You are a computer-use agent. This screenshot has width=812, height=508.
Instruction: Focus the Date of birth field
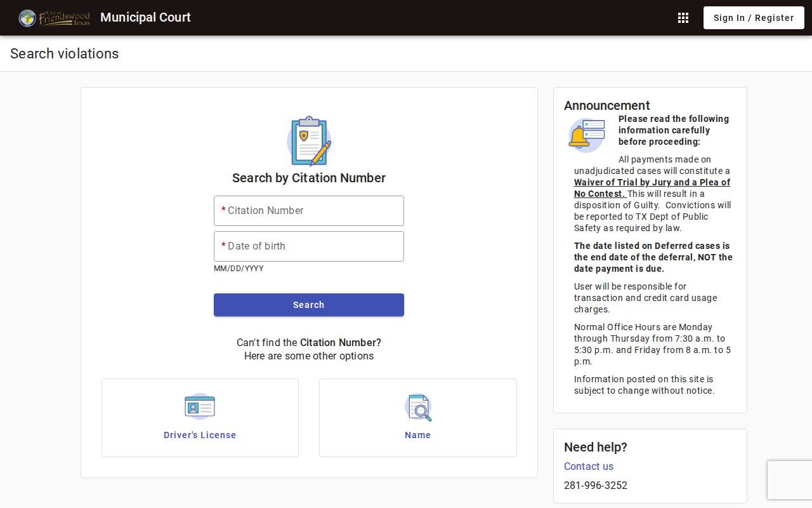pos(309,246)
